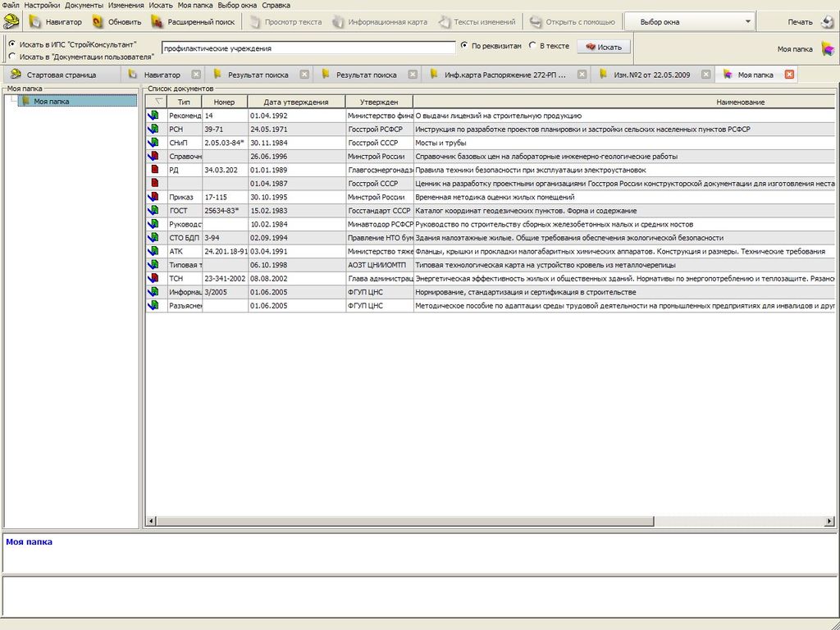The image size is (840, 630).
Task: Click the Искать search button
Action: pyautogui.click(x=604, y=47)
